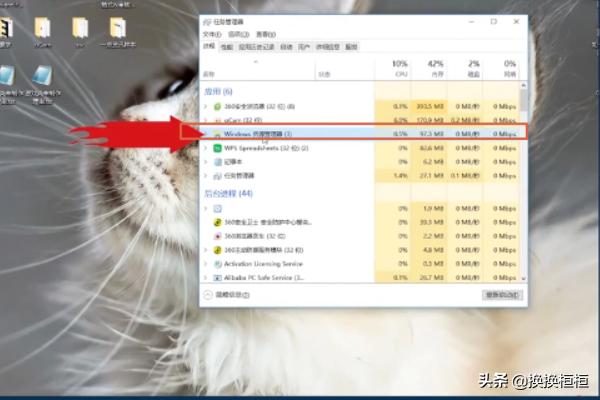Sort by the 10% CPU column header
This screenshot has height=400, width=600.
(x=393, y=68)
